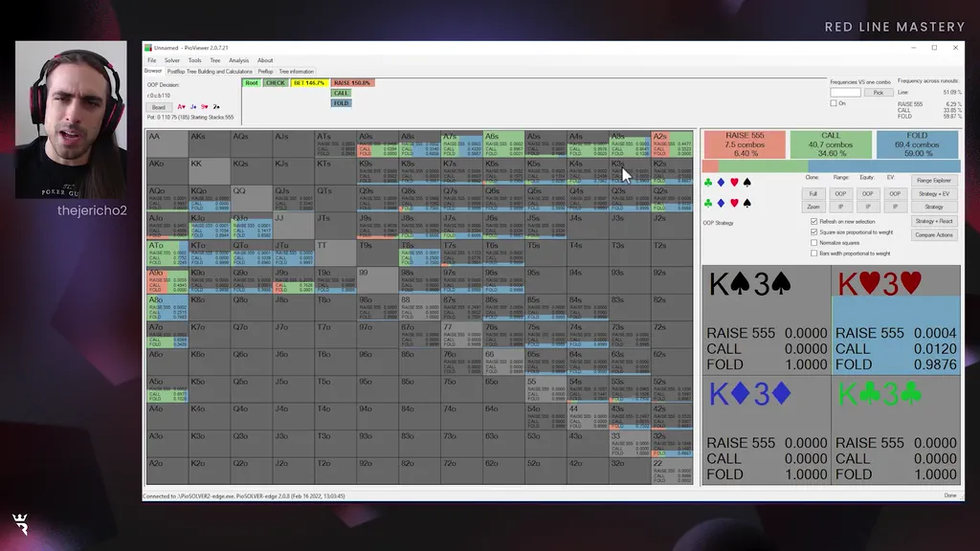The image size is (980, 551).
Task: Open the About menu
Action: 265,60
